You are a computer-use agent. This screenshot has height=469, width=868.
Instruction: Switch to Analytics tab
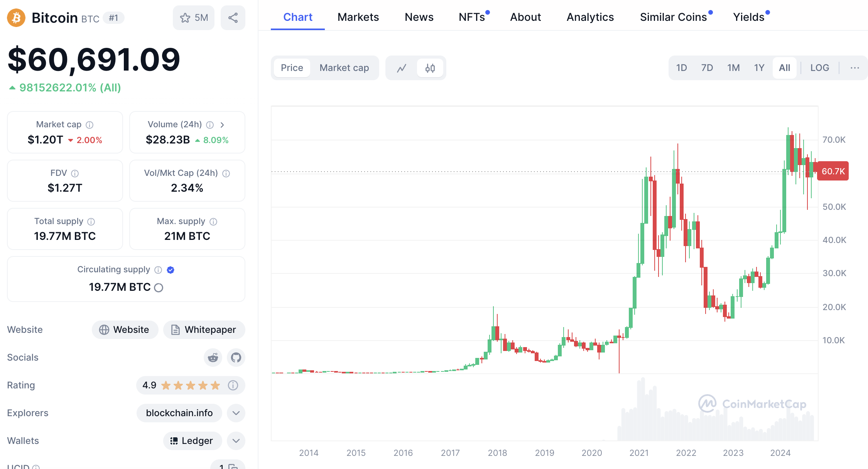[x=590, y=17]
